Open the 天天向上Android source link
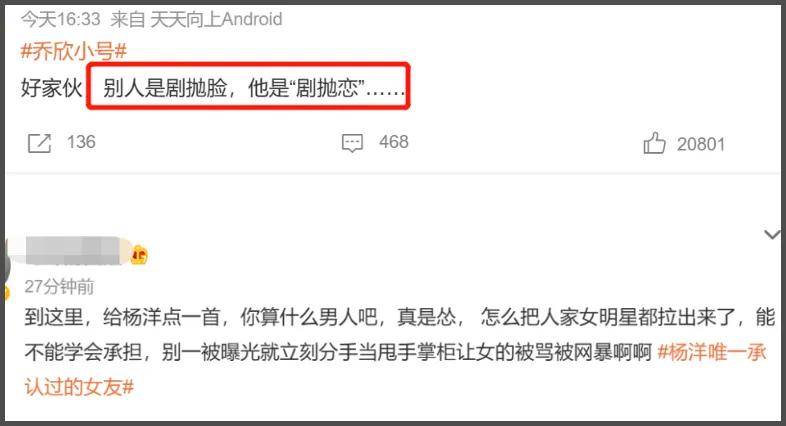The height and width of the screenshot is (426, 786). coord(216,19)
